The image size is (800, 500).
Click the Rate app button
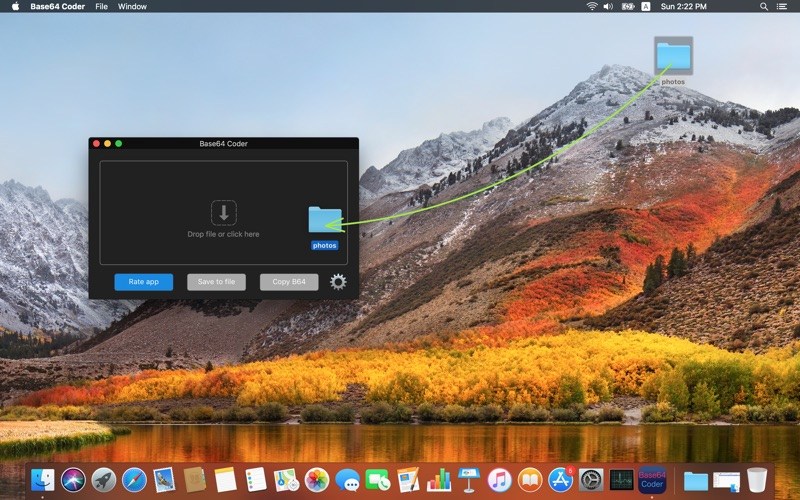click(143, 282)
